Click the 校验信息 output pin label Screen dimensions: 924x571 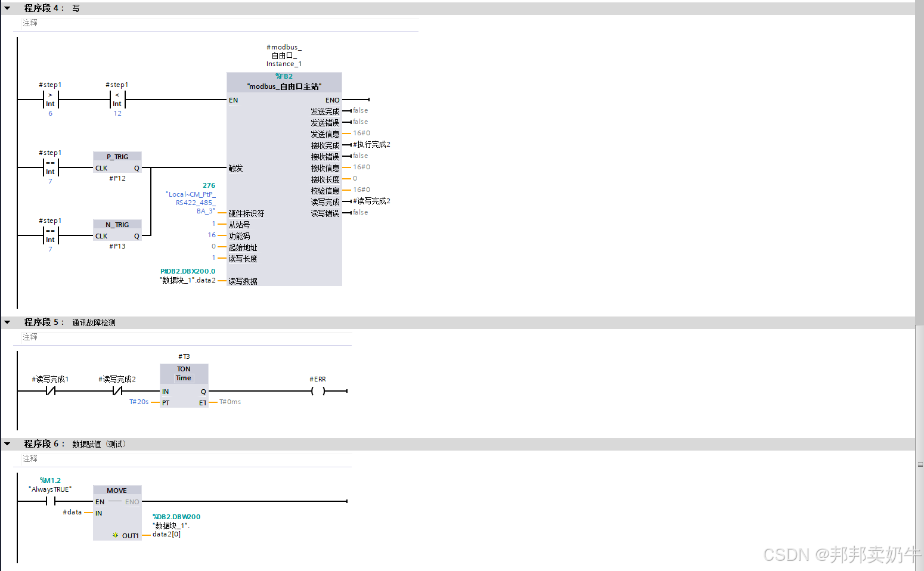[x=325, y=191]
